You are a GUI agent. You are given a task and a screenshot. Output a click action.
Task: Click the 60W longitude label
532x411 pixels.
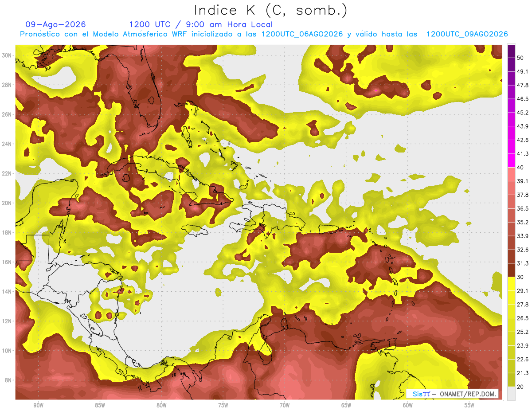point(408,405)
